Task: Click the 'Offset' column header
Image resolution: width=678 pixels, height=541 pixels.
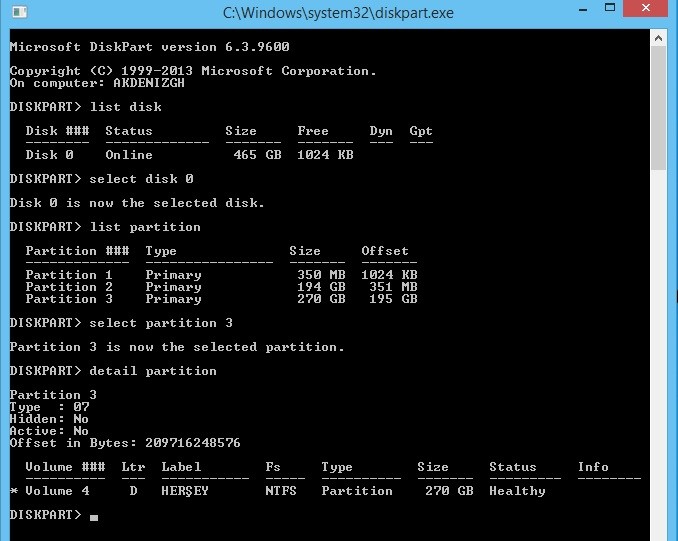Action: point(385,251)
